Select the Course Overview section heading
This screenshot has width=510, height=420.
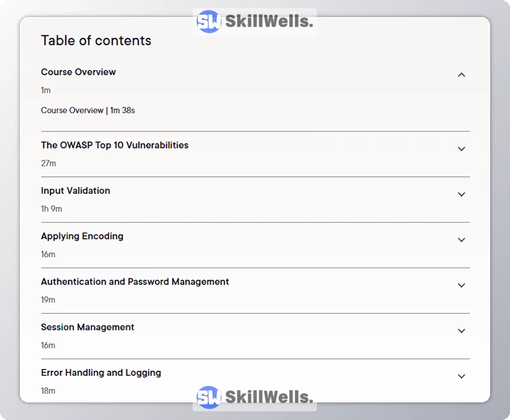[x=78, y=72]
